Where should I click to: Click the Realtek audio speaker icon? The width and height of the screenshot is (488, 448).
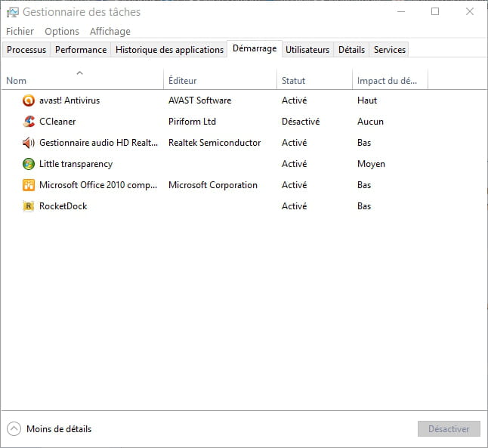(x=29, y=143)
